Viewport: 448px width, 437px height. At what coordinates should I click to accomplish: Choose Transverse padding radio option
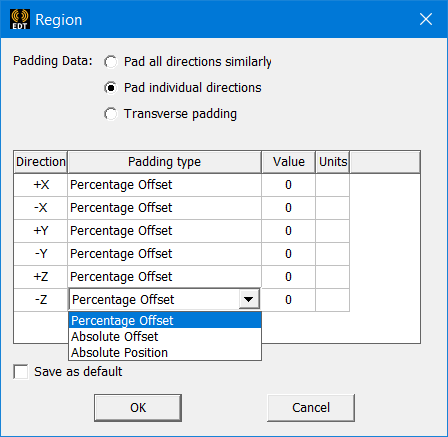click(110, 114)
